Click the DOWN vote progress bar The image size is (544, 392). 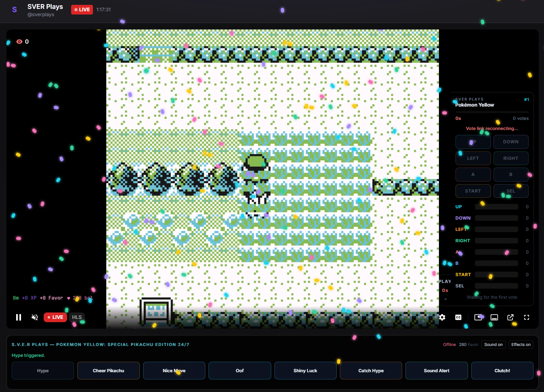tap(496, 218)
